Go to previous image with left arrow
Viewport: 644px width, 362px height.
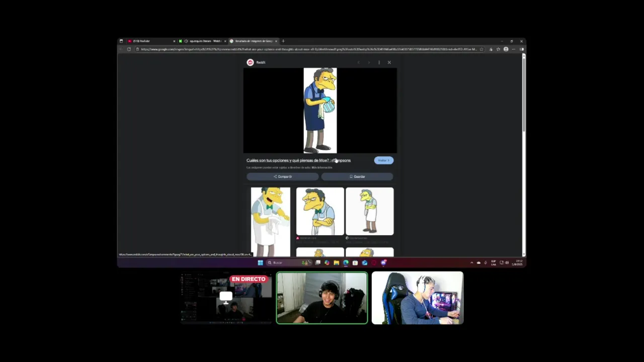[358, 62]
